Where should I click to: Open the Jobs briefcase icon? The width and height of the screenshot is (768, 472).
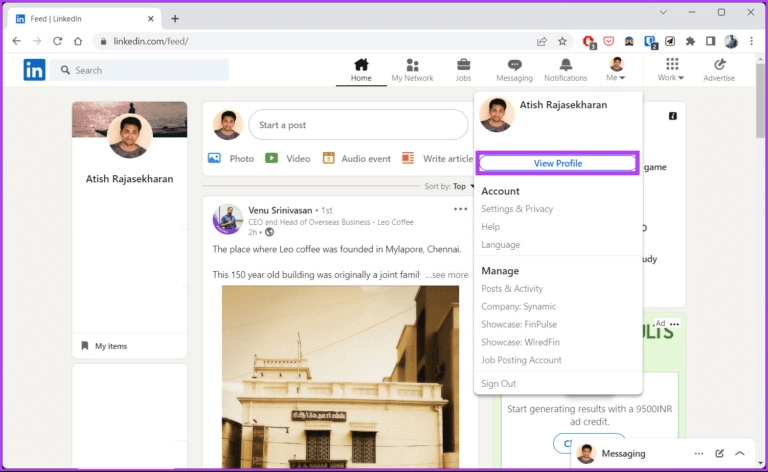point(463,70)
